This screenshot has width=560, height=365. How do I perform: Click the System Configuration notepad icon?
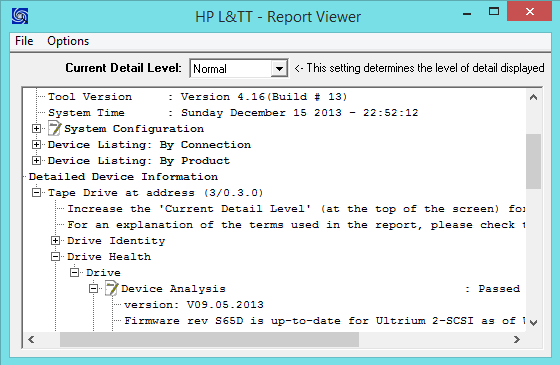[x=54, y=128]
